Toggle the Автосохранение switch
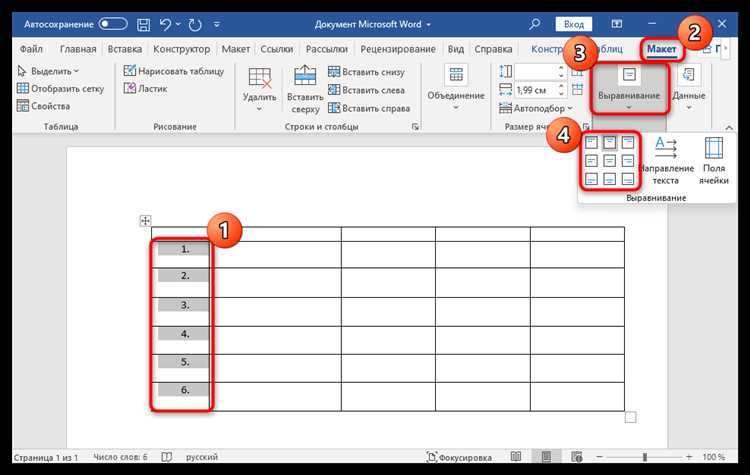This screenshot has height=475, width=750. point(113,24)
